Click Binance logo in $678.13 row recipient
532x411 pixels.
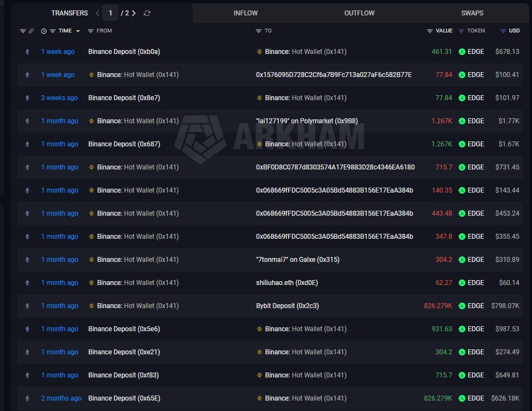[259, 52]
